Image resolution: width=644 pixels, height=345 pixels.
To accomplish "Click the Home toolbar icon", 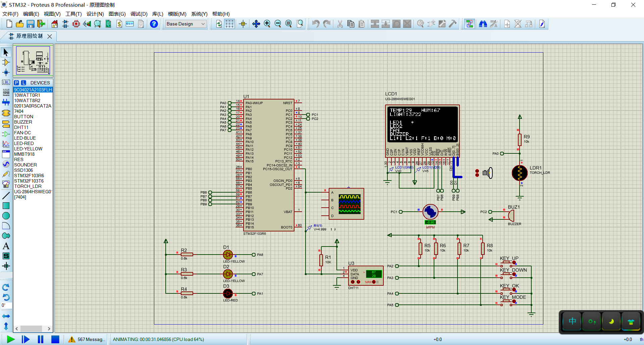I will tap(54, 24).
